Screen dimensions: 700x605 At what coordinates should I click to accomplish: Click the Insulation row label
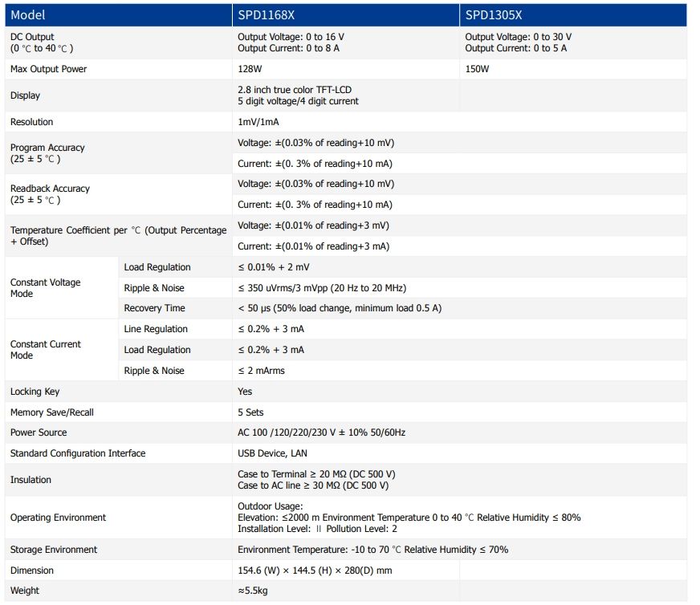[31, 480]
